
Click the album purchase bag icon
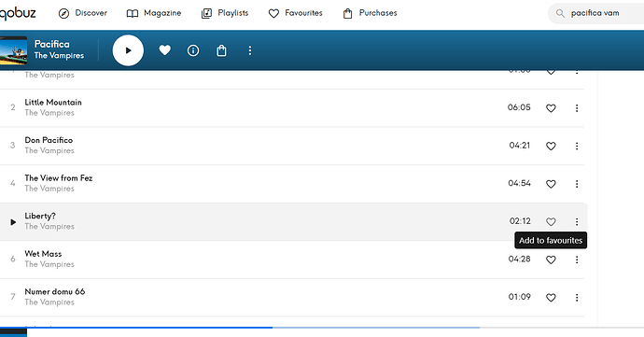click(x=221, y=50)
